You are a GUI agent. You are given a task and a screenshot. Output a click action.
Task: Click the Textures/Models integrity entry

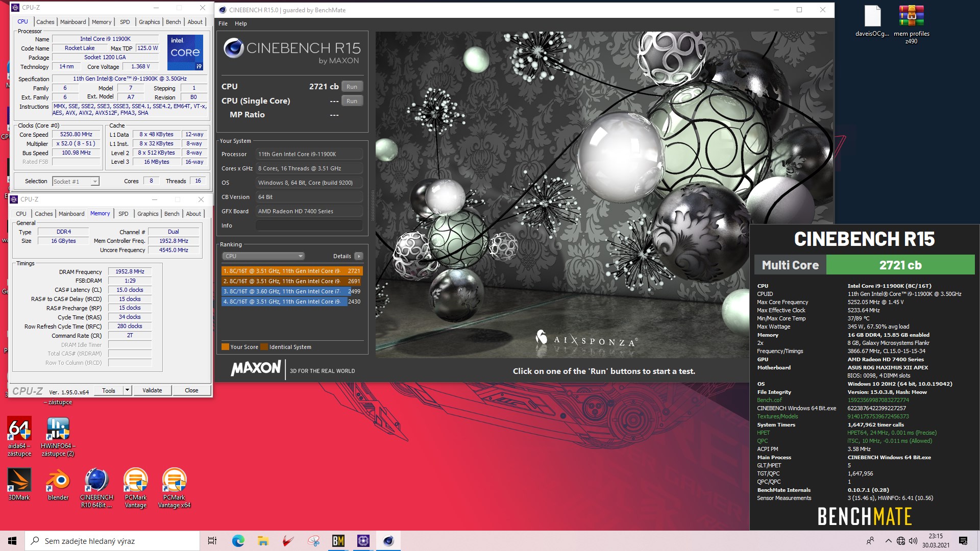[x=777, y=416]
